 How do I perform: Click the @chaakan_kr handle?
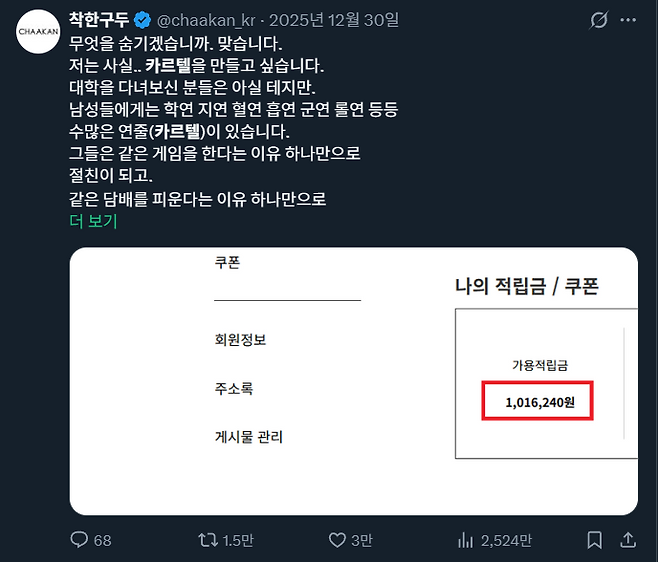(x=207, y=20)
